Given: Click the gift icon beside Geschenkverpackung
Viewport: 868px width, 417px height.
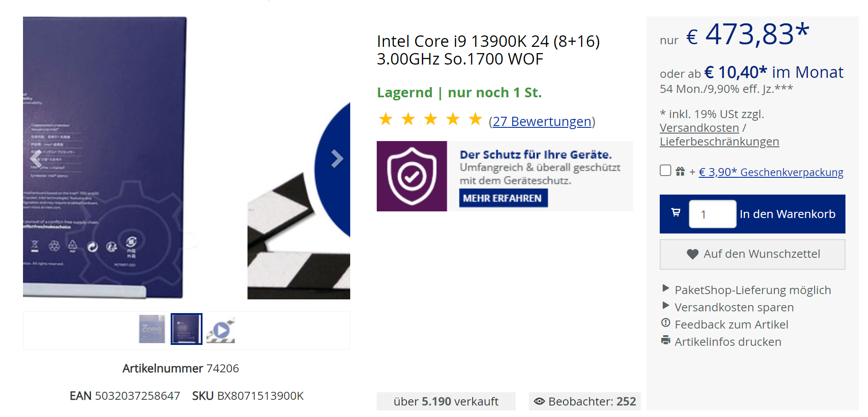Looking at the screenshot, I should coord(680,172).
